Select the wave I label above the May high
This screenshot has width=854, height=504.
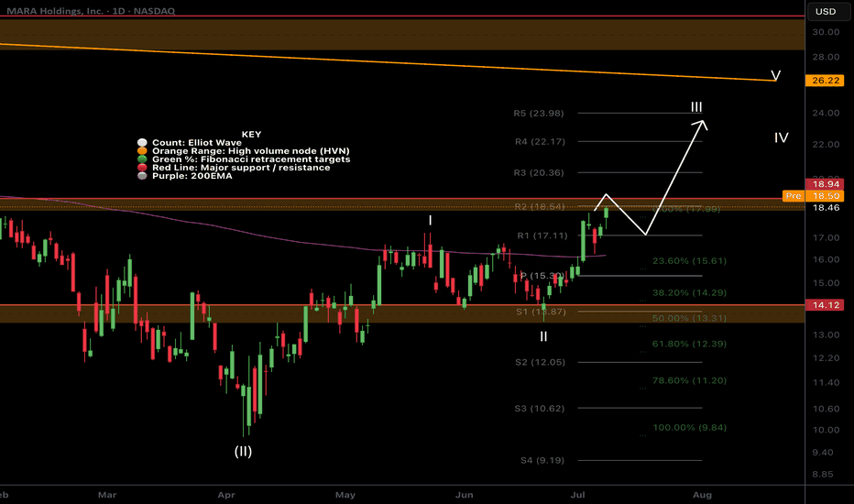[x=431, y=220]
